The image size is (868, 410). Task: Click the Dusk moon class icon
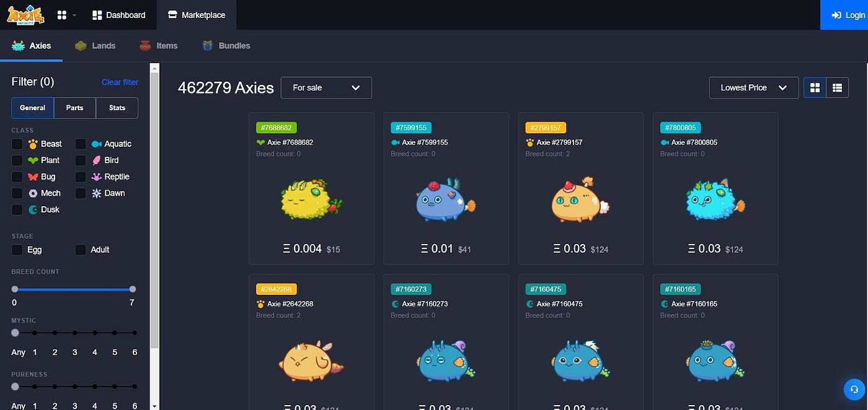point(33,210)
